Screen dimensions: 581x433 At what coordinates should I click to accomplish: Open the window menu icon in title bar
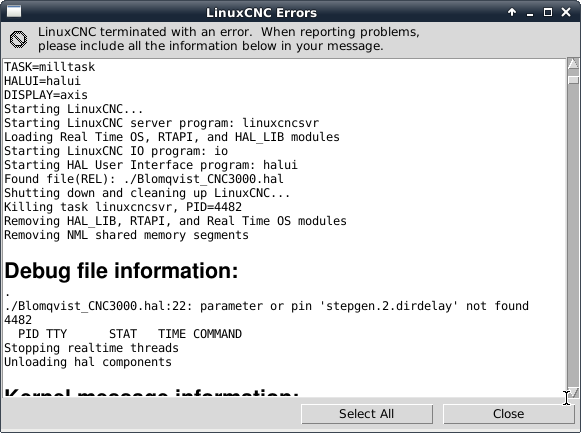[14, 12]
